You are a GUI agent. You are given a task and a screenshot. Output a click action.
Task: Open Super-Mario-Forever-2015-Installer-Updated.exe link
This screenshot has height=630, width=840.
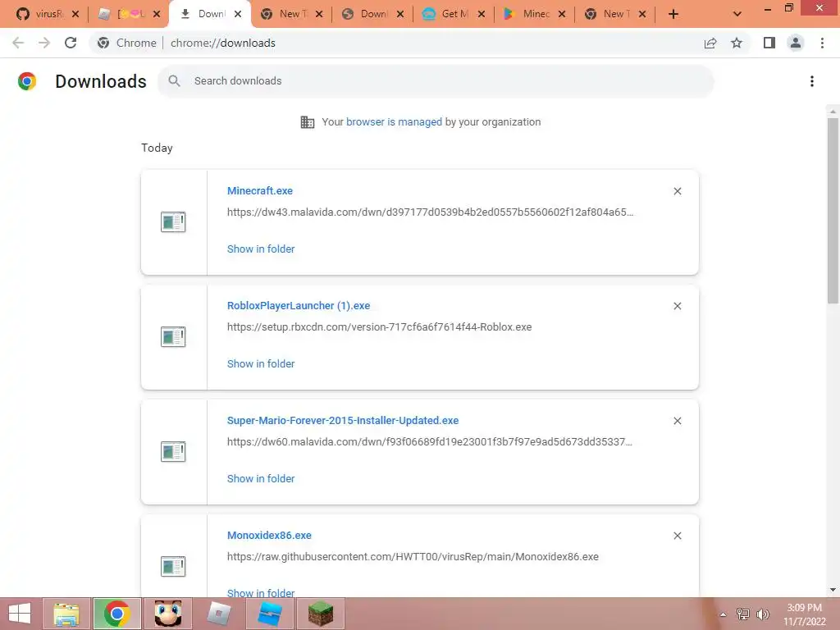(x=343, y=421)
